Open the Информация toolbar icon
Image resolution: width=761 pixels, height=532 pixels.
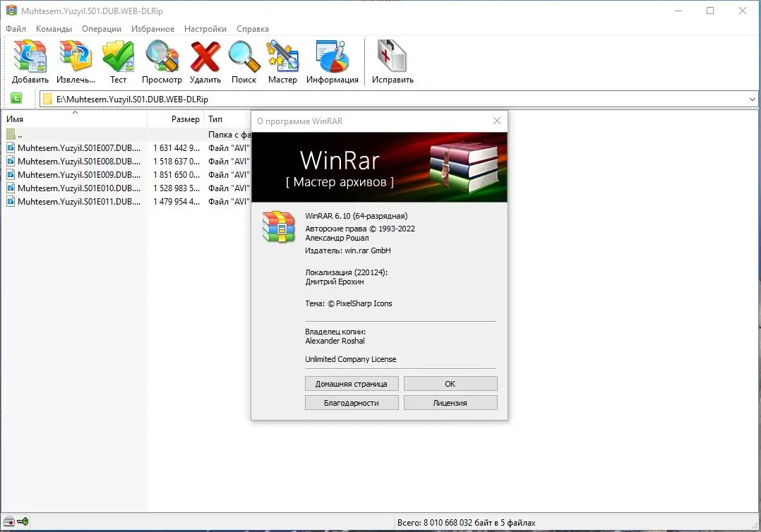click(332, 55)
